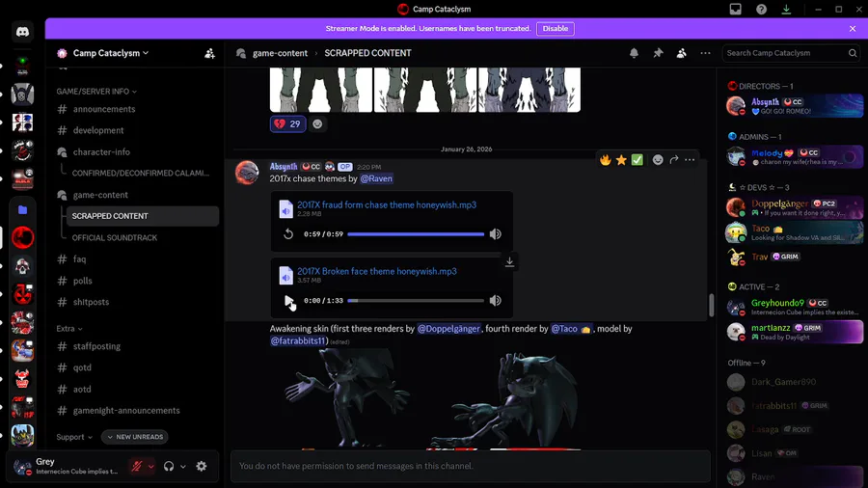
Task: Open 2017X fraud form chase theme file link
Action: [x=387, y=204]
